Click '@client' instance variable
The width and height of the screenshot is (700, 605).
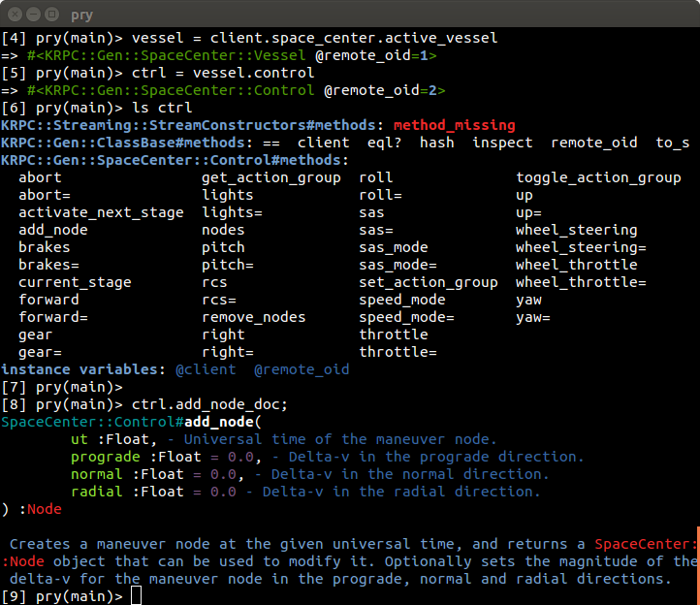point(206,369)
